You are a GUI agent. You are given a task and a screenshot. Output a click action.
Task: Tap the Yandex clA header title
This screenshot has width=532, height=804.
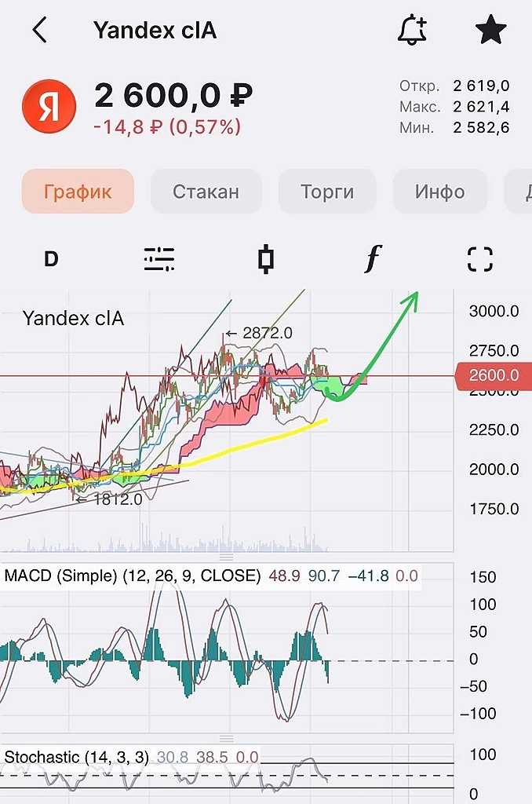click(x=155, y=31)
